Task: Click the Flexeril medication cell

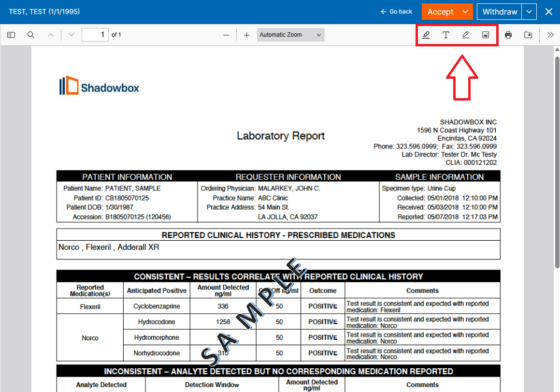Action: tap(90, 306)
